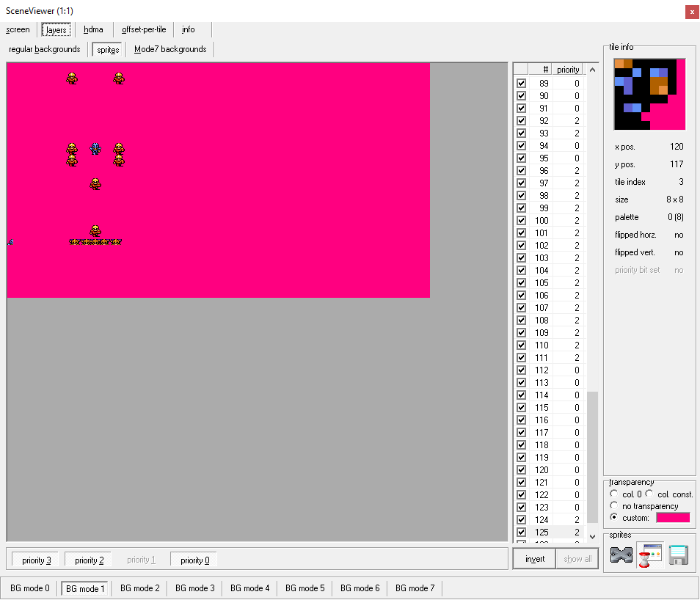
Task: Close the SceneViewer window
Action: point(691,11)
